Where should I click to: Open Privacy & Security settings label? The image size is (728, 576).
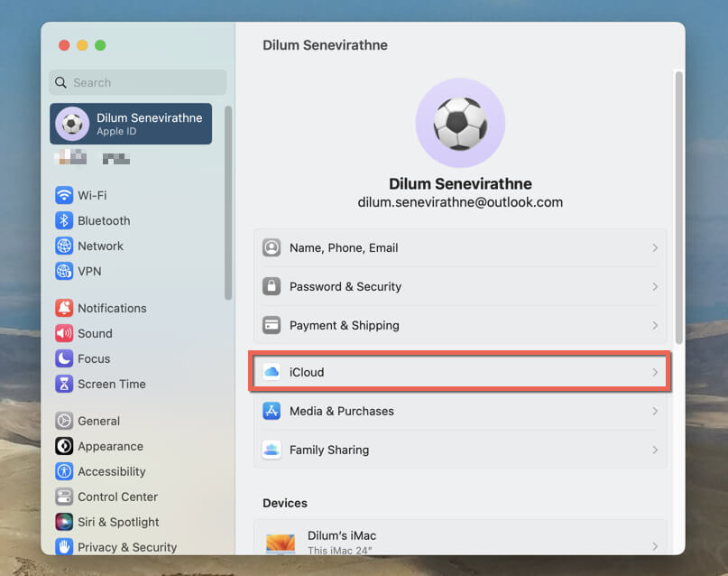tap(127, 547)
